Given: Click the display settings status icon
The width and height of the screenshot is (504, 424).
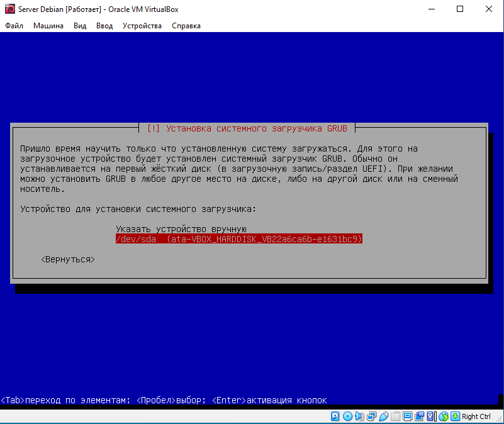Looking at the screenshot, I should [x=407, y=416].
